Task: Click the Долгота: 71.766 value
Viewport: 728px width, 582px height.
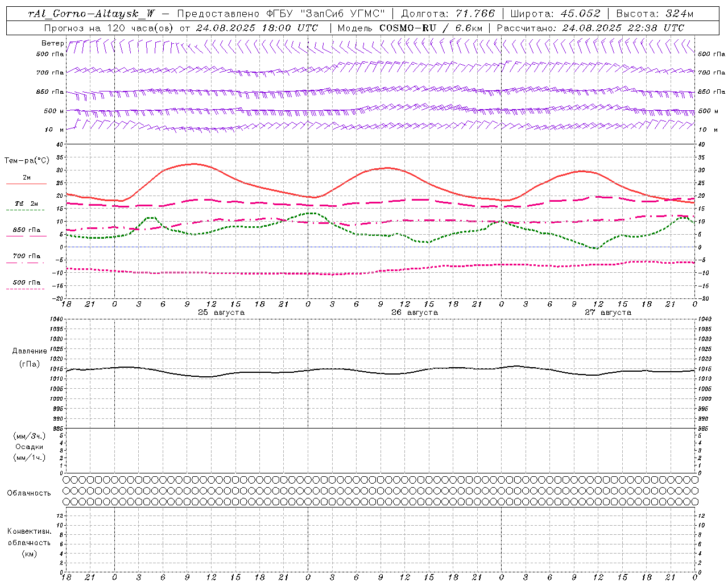Action: pyautogui.click(x=448, y=14)
